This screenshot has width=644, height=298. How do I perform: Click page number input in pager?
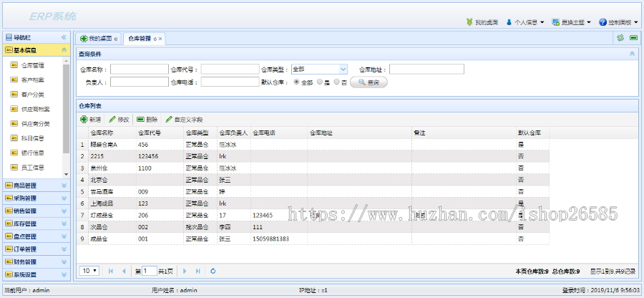pyautogui.click(x=150, y=271)
